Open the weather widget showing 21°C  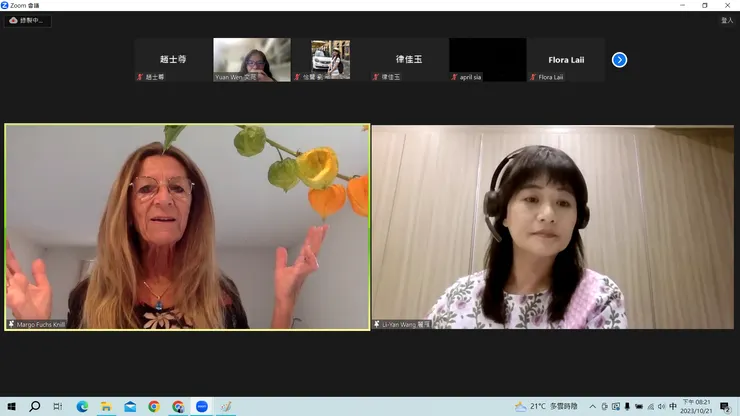(x=546, y=407)
